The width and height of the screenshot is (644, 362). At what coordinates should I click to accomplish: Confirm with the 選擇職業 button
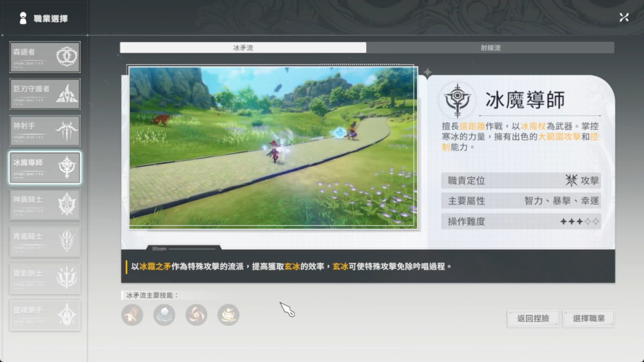pos(589,318)
